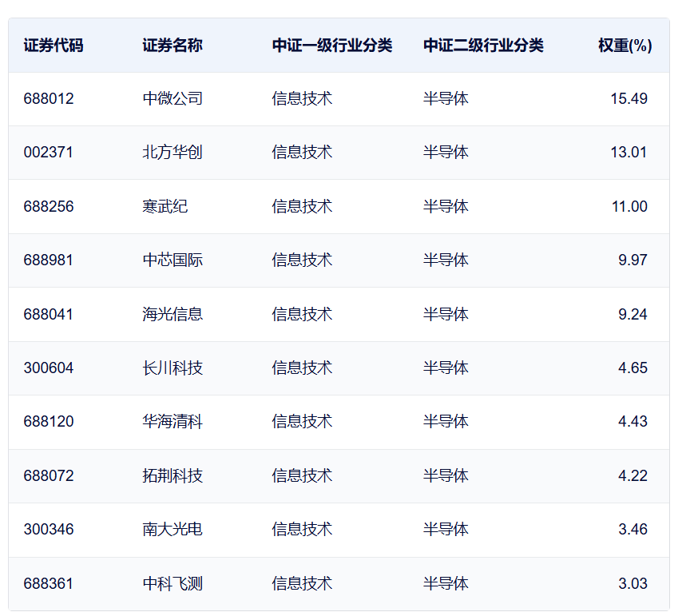Open the 南大光电 entry

[x=173, y=530]
